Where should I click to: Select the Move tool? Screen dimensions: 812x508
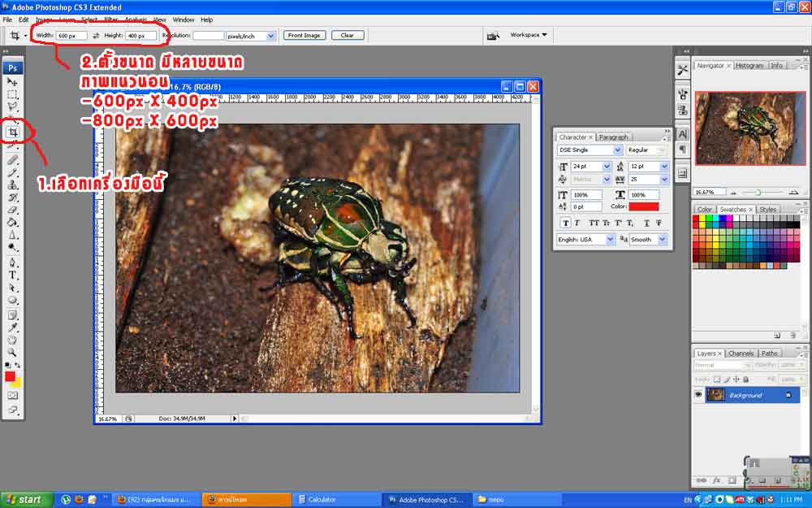(x=13, y=82)
